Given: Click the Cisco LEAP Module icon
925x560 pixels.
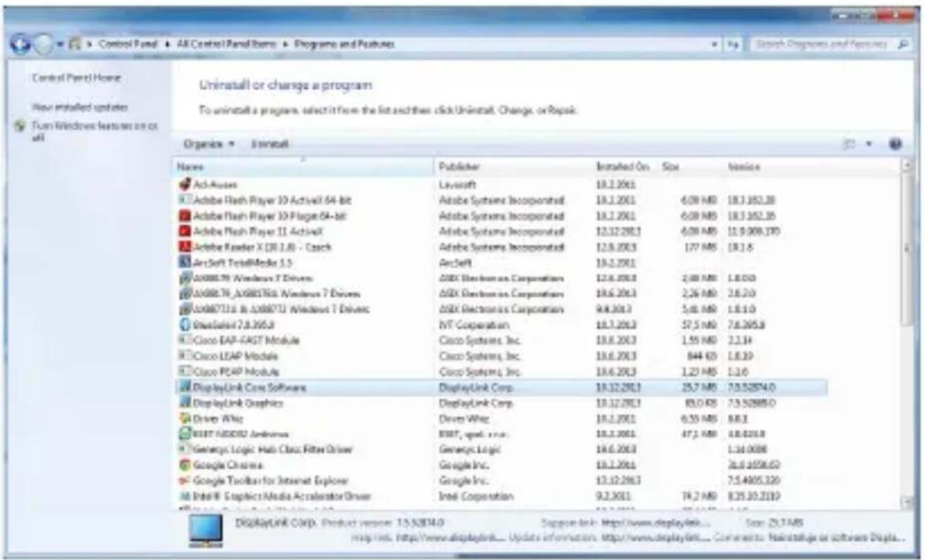Looking at the screenshot, I should pyautogui.click(x=185, y=356).
